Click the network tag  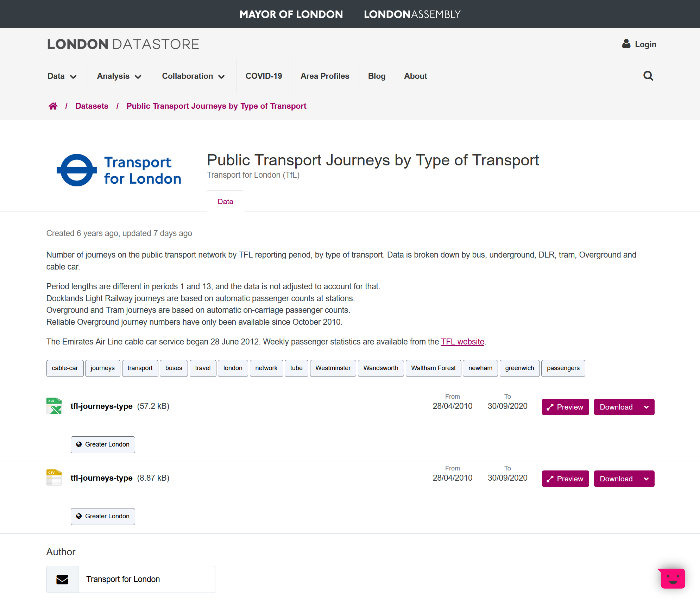[x=266, y=368]
